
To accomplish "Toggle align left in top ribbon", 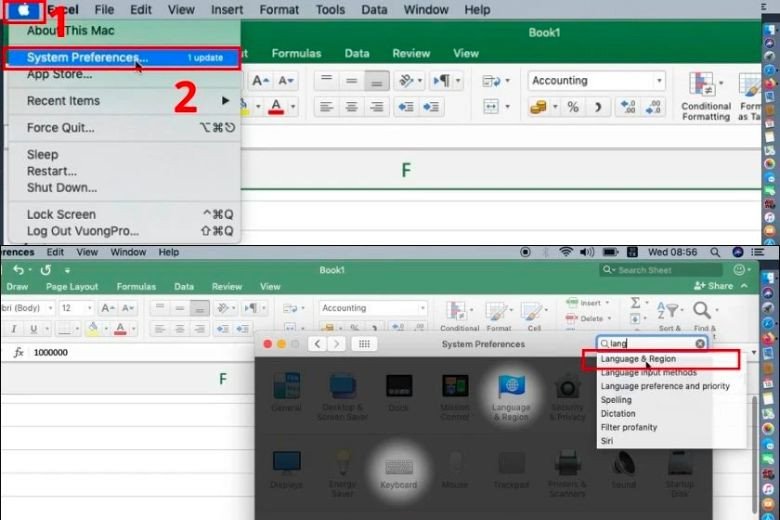I will point(326,107).
